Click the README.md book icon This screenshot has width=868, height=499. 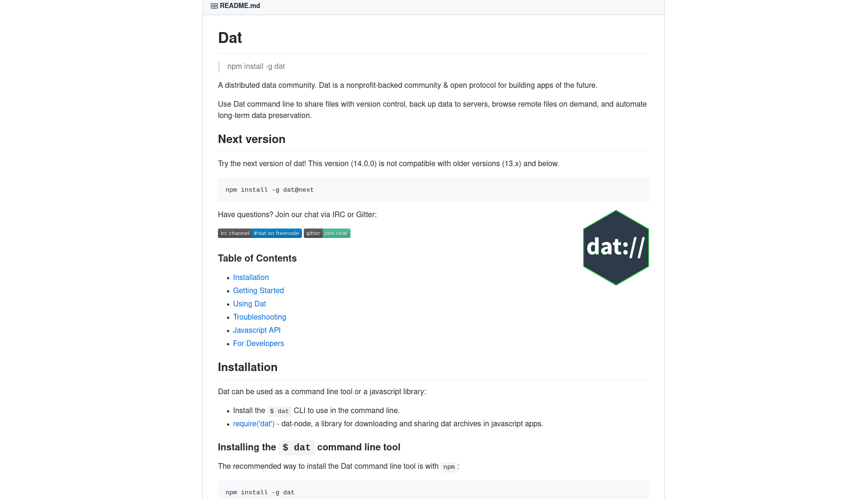(214, 6)
